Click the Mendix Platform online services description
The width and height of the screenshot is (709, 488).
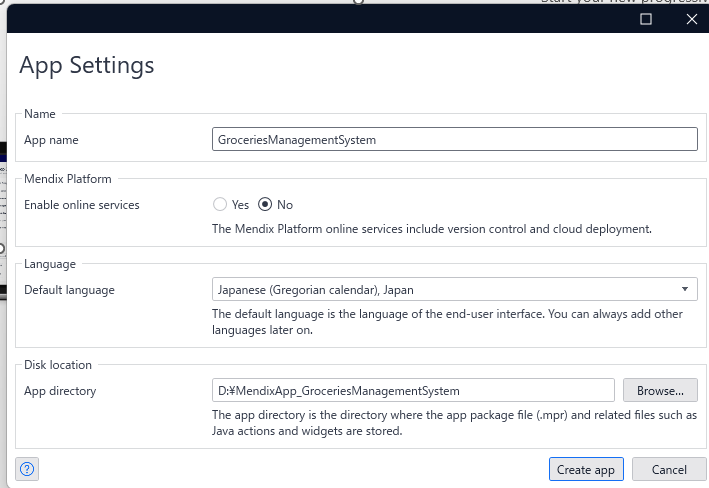click(x=432, y=229)
